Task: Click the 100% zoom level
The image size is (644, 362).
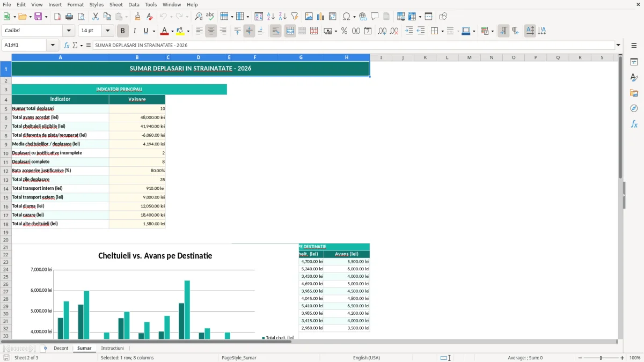Action: click(x=635, y=358)
